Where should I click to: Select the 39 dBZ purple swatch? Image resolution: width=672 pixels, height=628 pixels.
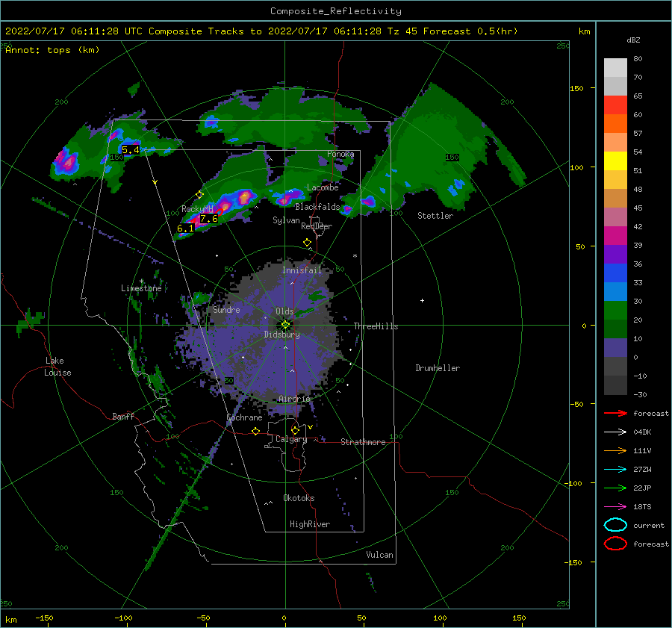tap(615, 255)
